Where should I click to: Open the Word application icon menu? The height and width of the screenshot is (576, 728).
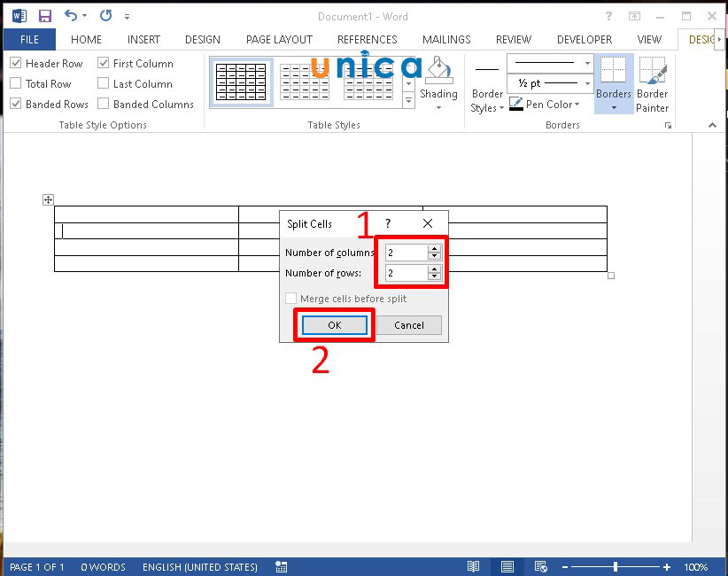(x=19, y=16)
